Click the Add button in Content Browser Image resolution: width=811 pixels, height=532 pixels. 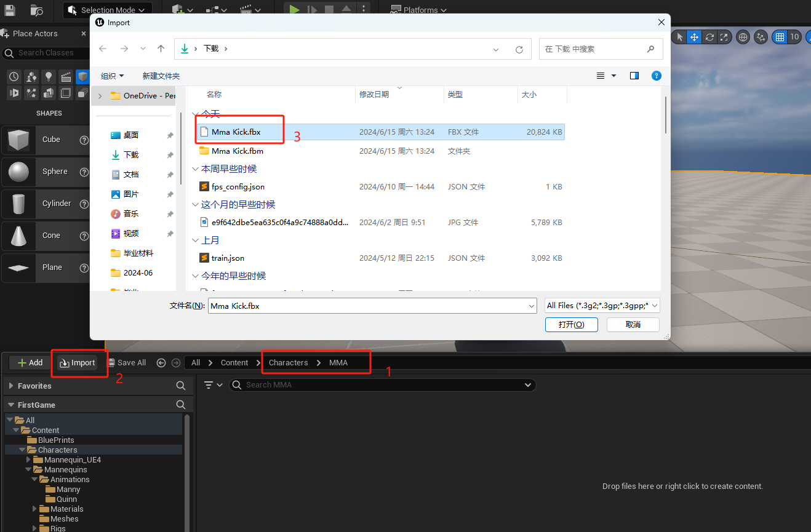30,363
